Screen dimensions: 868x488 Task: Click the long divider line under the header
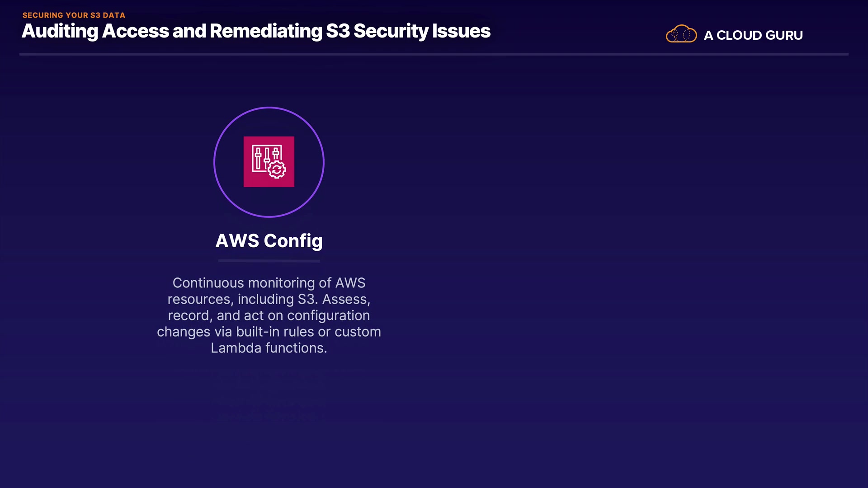[x=434, y=54]
